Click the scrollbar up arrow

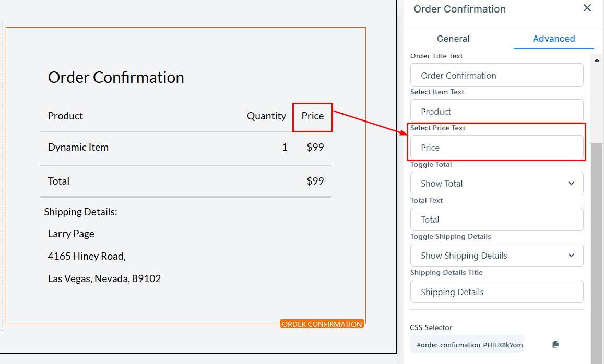pos(597,60)
